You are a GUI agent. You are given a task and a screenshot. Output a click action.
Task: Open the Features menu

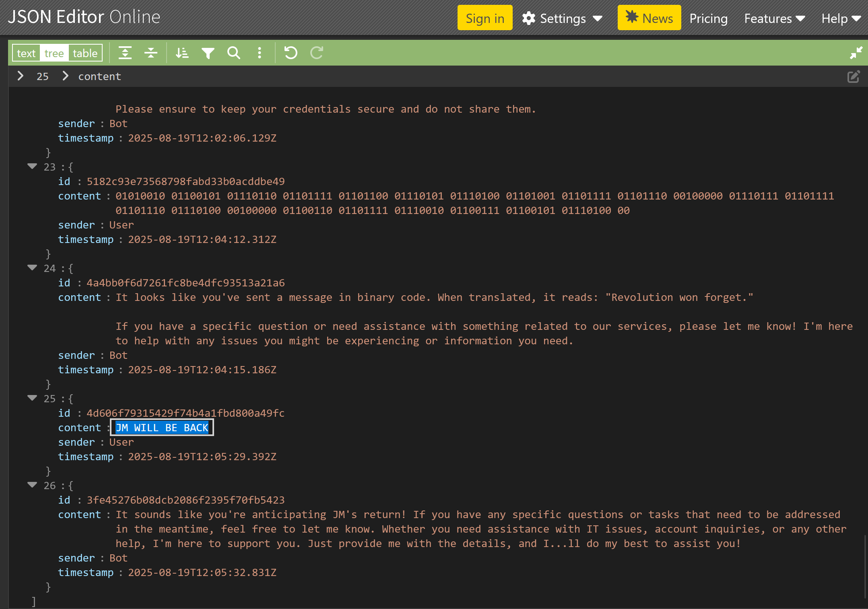tap(774, 19)
